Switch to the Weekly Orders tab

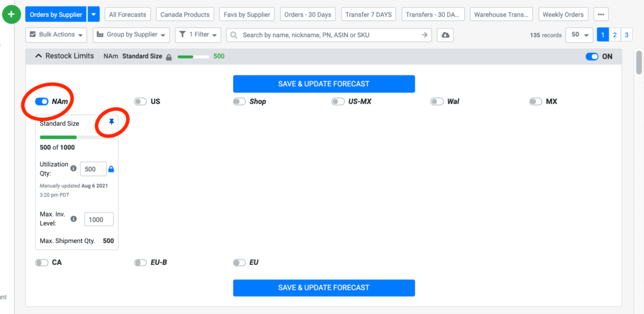click(563, 14)
